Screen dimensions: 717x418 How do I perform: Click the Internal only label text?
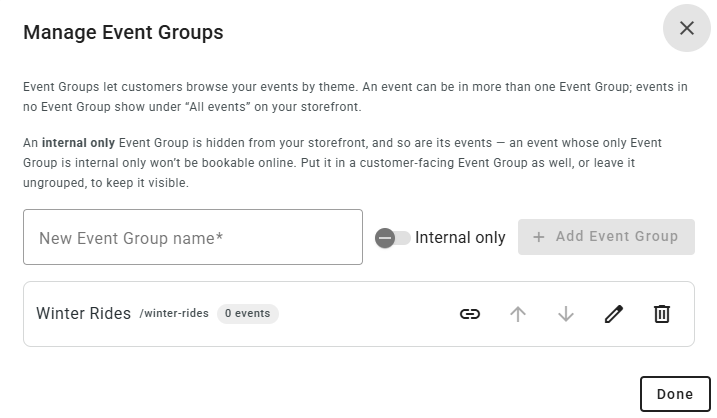point(460,237)
